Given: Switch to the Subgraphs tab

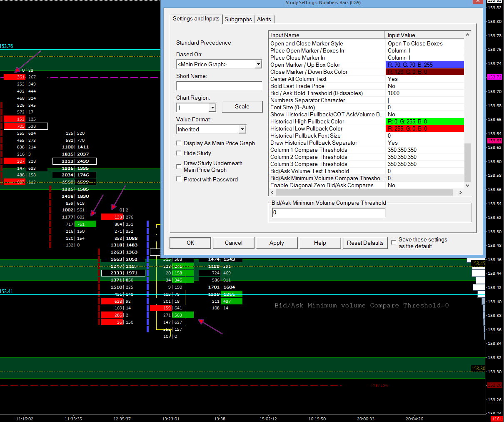Looking at the screenshot, I should coord(238,19).
